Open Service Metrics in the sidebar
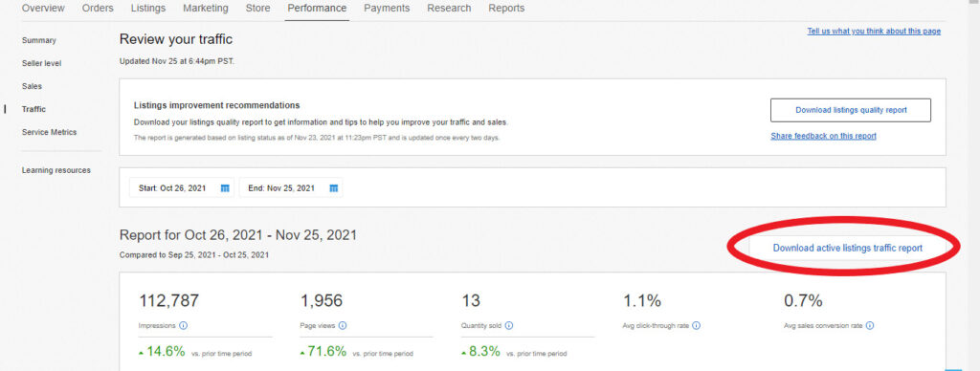Screen dimensions: 980x371 [x=49, y=132]
